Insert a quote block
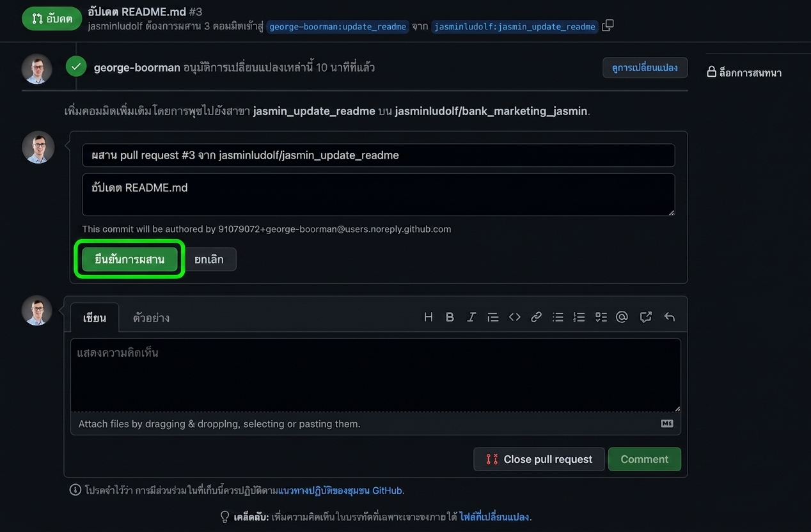Viewport: 811px width, 532px height. click(493, 317)
